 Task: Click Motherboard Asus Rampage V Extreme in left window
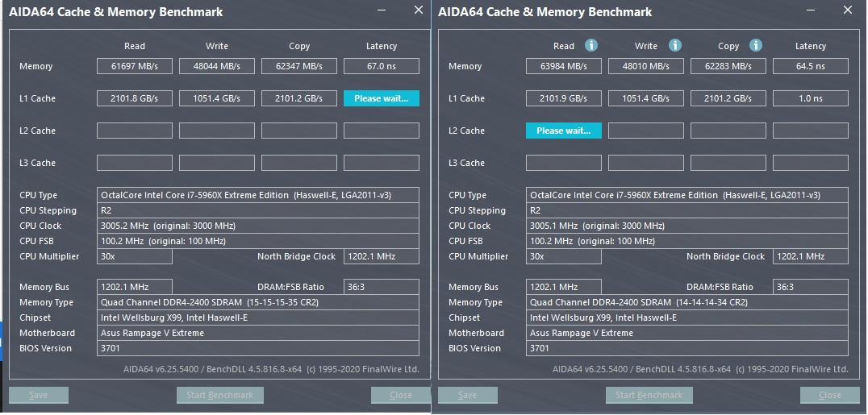tap(258, 333)
